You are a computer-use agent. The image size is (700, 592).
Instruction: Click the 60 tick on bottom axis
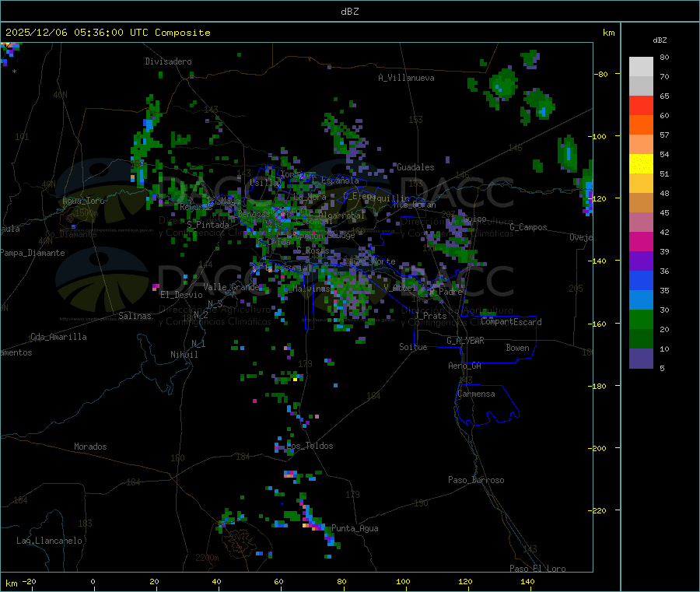(x=278, y=582)
